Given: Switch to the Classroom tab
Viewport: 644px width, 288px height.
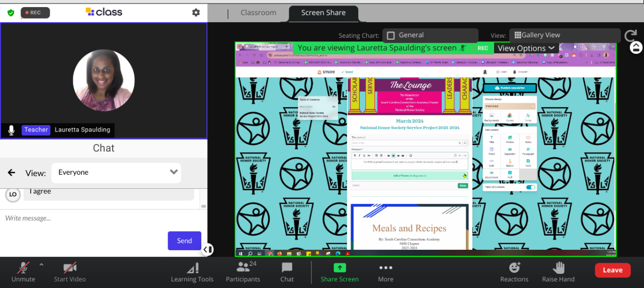Looking at the screenshot, I should [259, 13].
